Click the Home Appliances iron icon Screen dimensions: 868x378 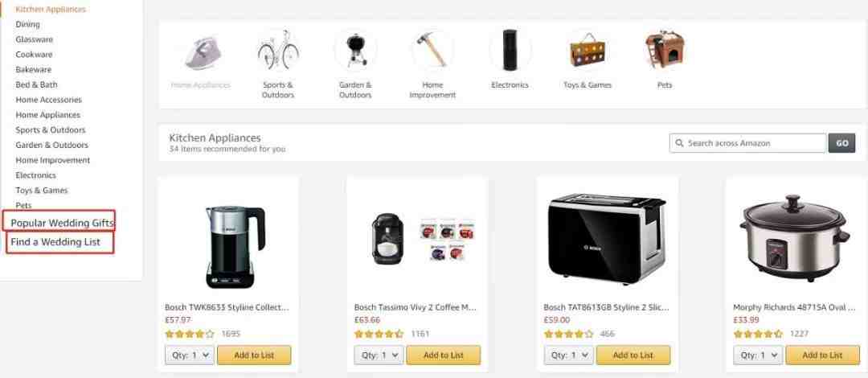200,50
